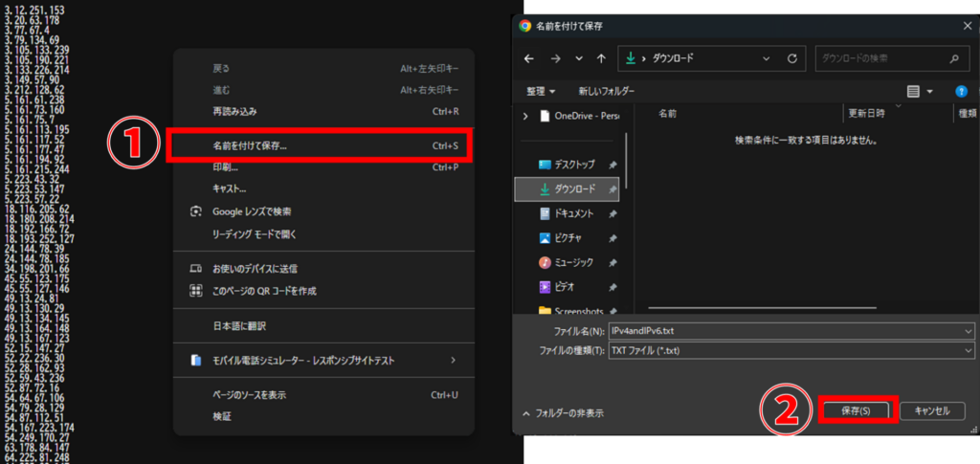Click the Forward arrow in save dialog

point(556,58)
